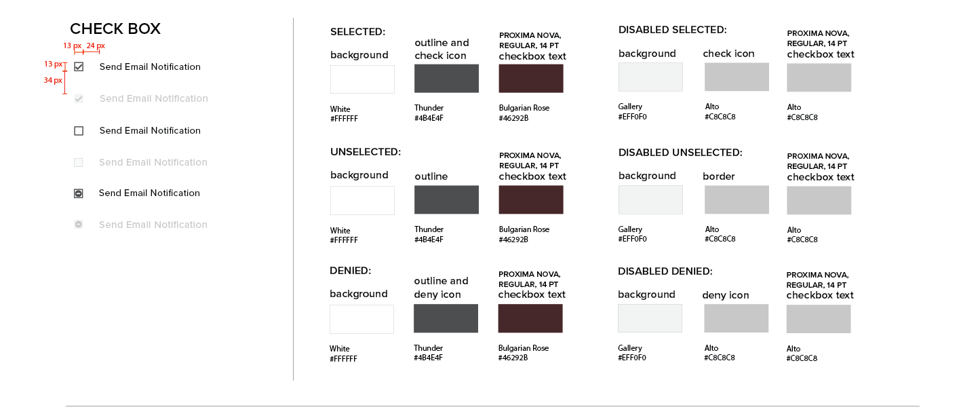
Task: Tick the enabled empty Send Email checkbox
Action: tap(79, 131)
